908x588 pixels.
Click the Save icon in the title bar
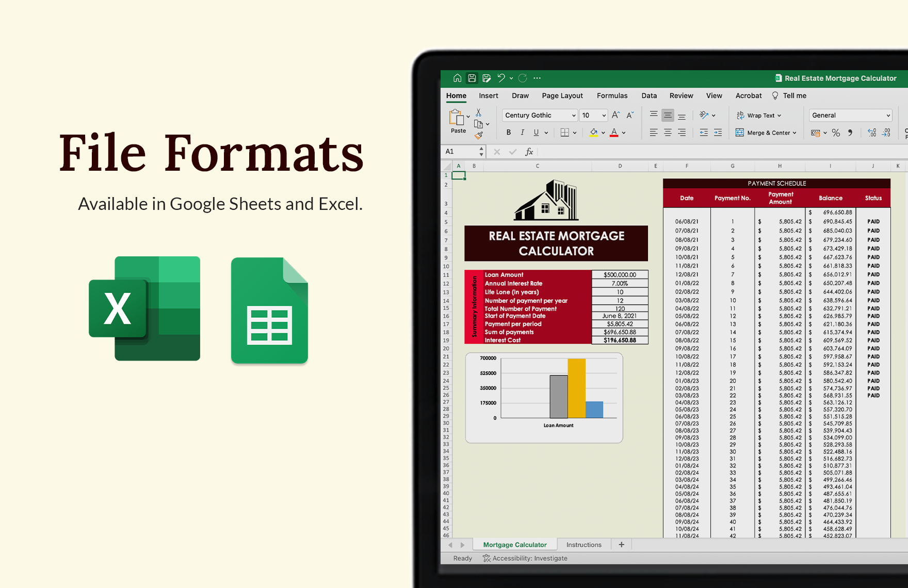[472, 78]
